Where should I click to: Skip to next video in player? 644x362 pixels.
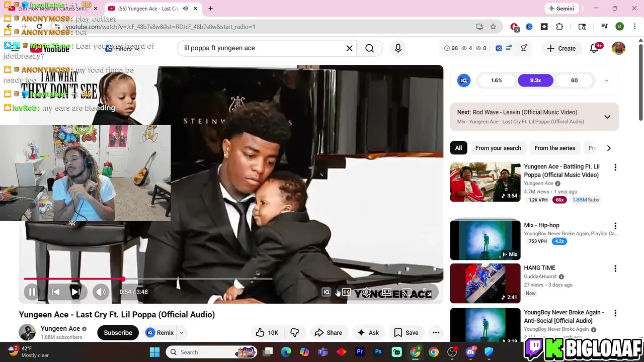click(x=75, y=292)
